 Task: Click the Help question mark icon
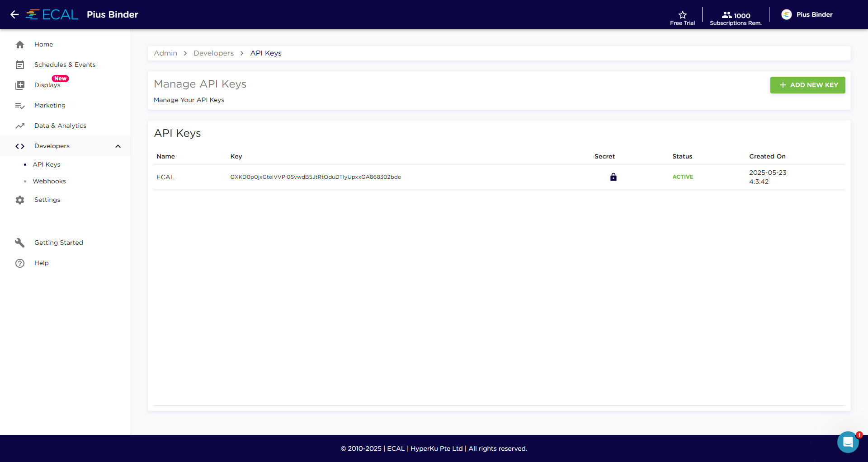coord(20,263)
